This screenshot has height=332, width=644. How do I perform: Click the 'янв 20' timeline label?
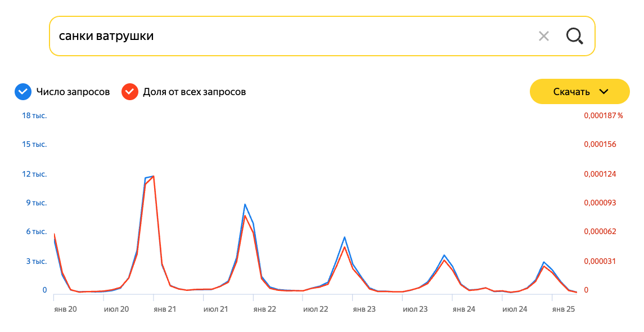(x=65, y=309)
